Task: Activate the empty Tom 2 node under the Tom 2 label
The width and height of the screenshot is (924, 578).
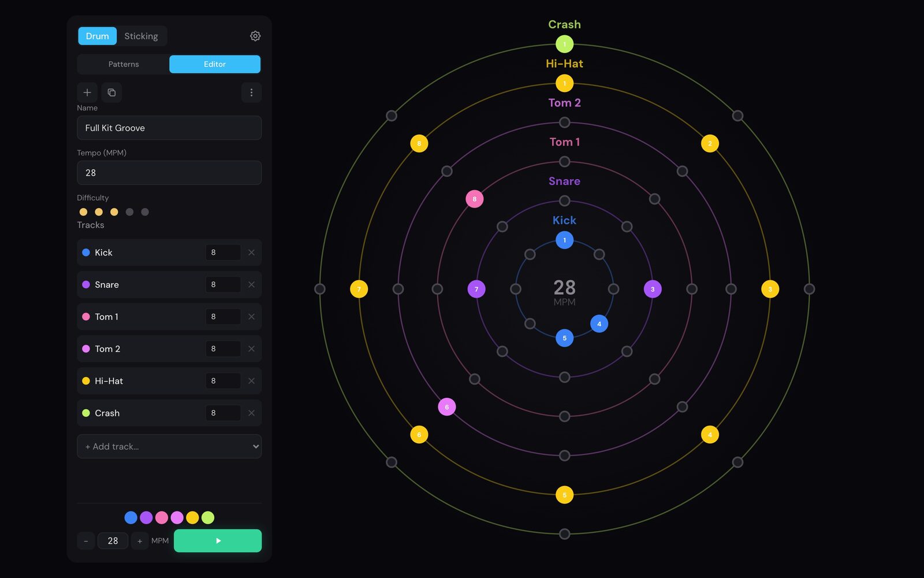Action: point(564,123)
